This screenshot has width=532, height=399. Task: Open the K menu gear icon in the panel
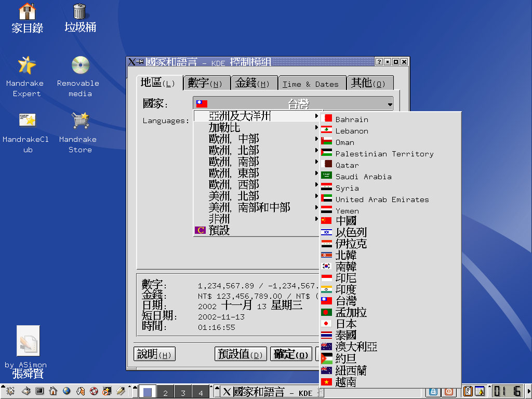tap(10, 391)
